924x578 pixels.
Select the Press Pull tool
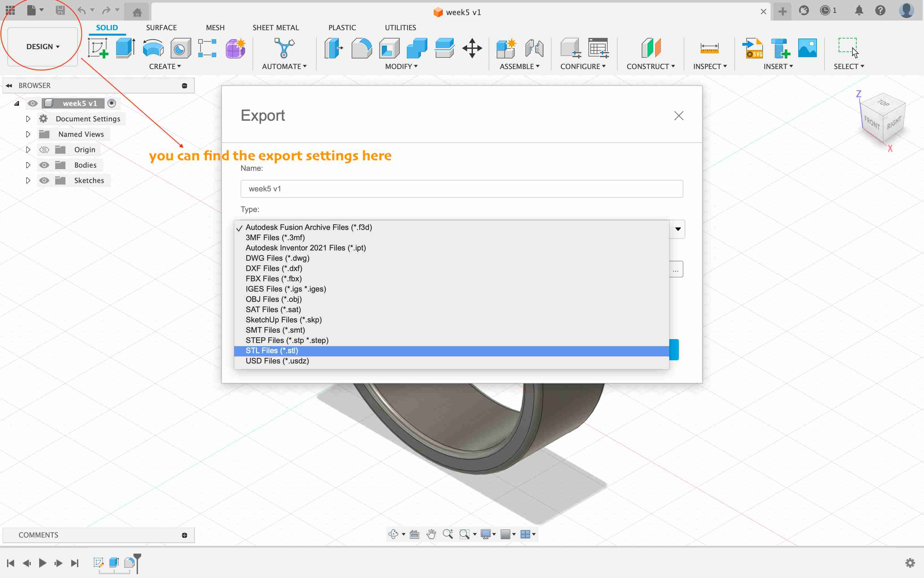pyautogui.click(x=334, y=48)
